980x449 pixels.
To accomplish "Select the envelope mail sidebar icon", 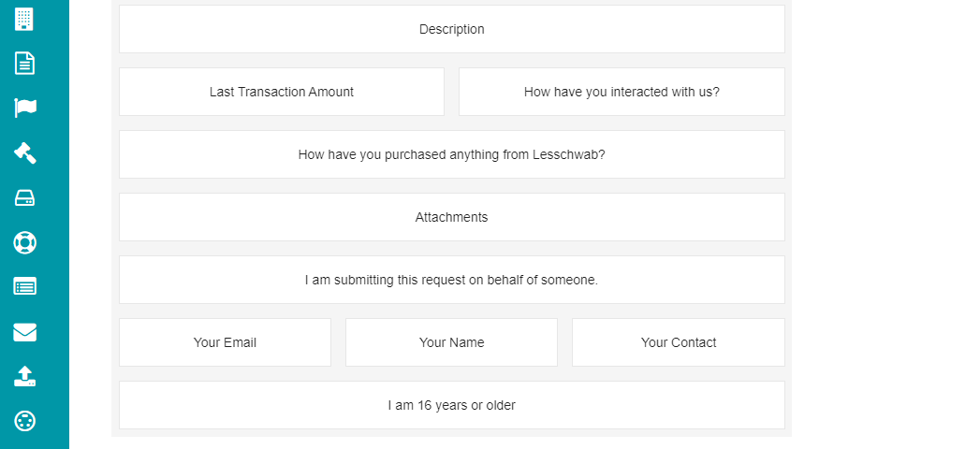I will point(25,332).
